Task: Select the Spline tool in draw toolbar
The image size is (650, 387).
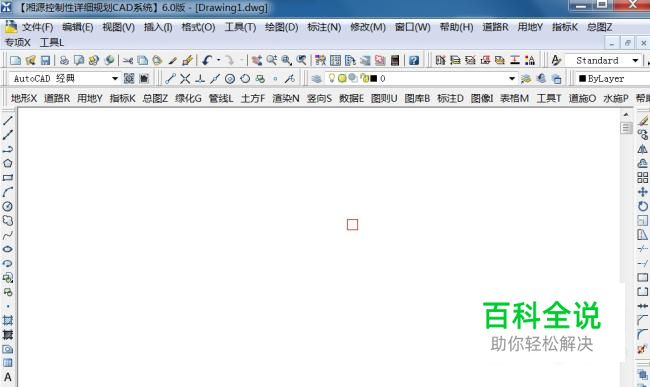Action: 7,235
